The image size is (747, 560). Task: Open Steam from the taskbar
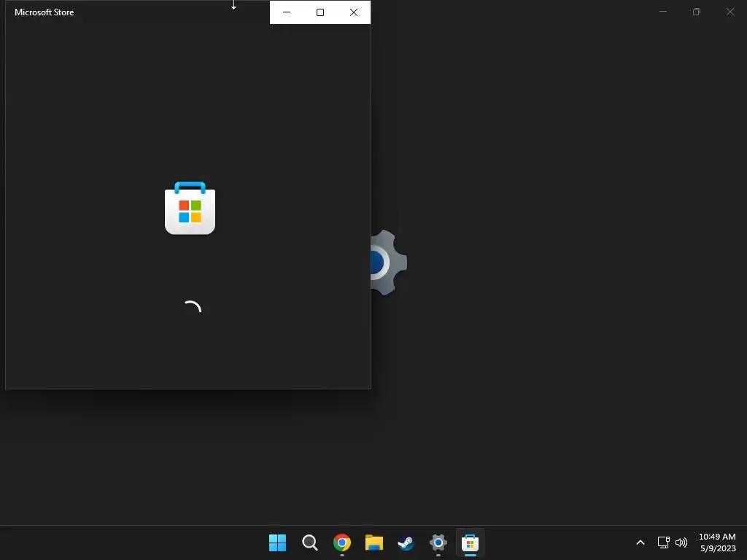tap(406, 542)
